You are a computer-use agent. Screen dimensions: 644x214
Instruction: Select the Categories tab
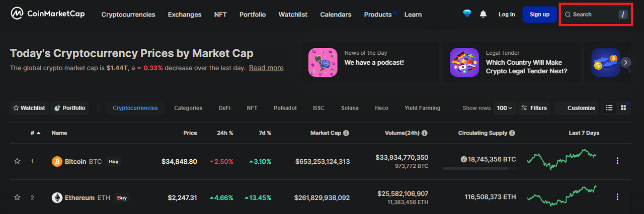point(188,108)
